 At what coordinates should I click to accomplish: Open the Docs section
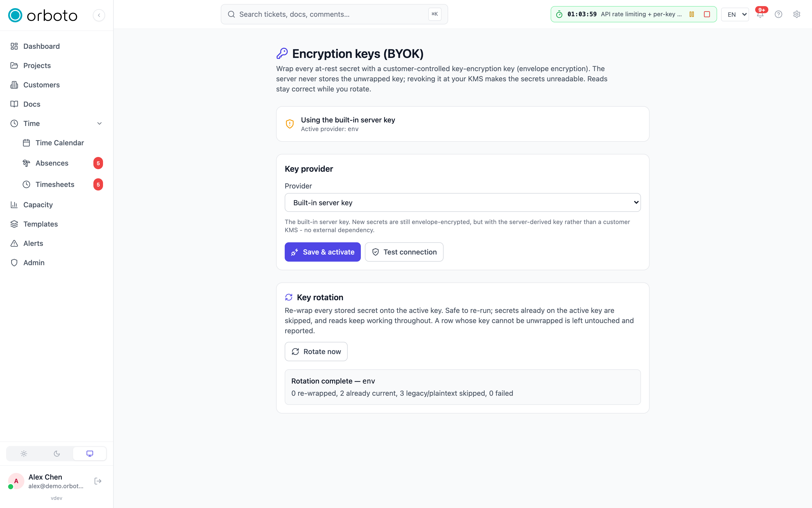56,104
